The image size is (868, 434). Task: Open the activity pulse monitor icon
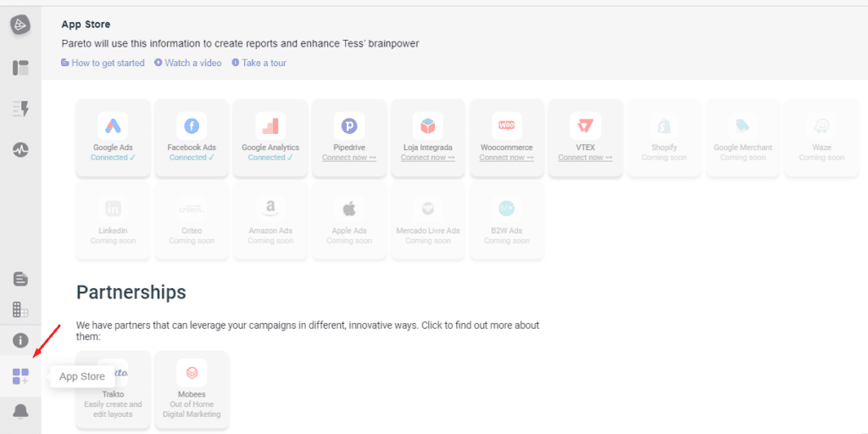tap(20, 150)
